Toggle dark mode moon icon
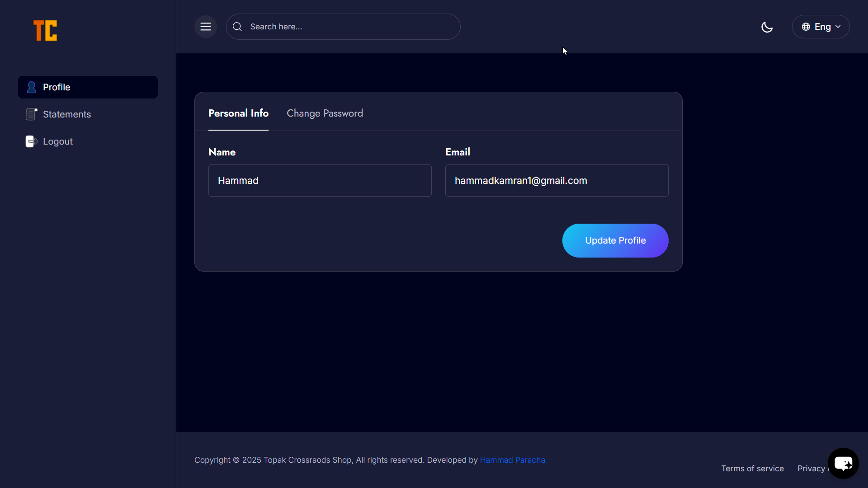This screenshot has width=868, height=488. coord(767,27)
